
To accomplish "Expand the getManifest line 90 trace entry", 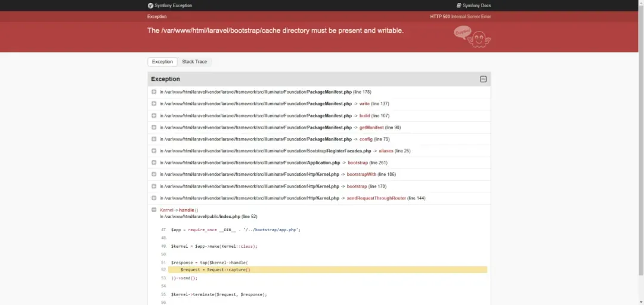I will click(x=154, y=127).
